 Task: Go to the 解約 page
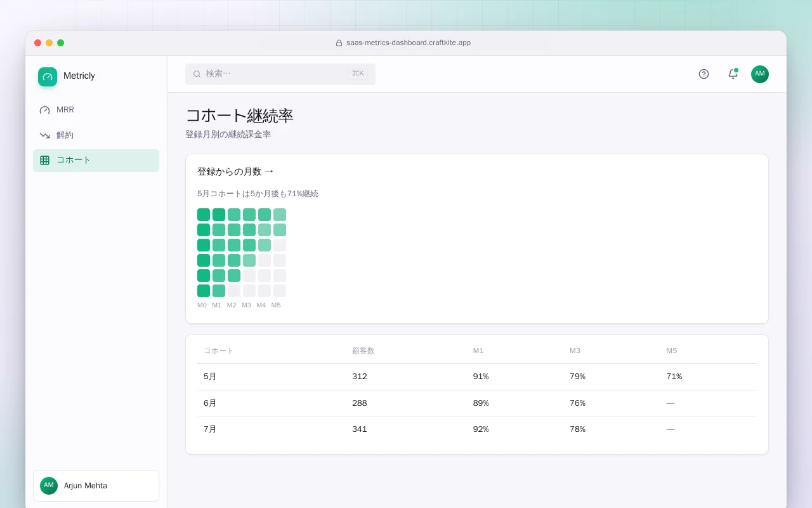click(96, 135)
